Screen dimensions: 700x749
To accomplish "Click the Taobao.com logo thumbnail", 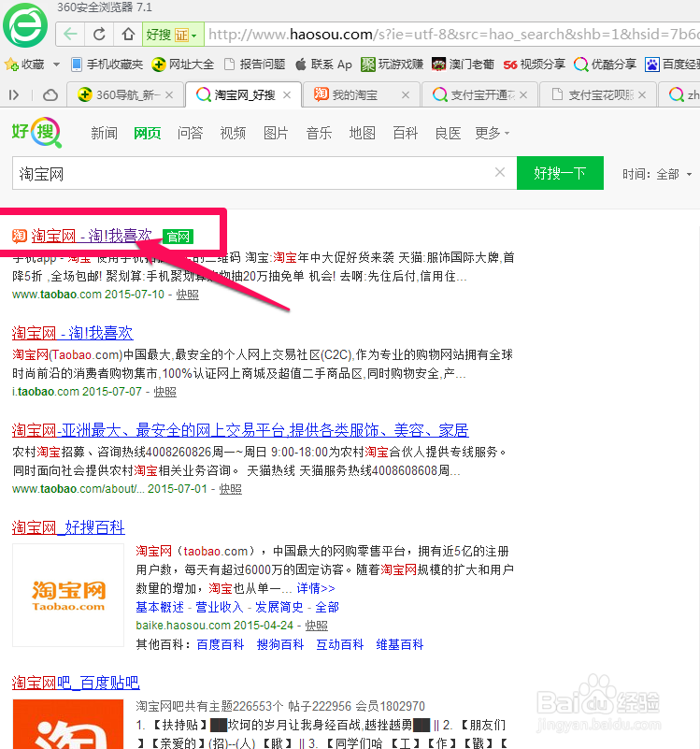I will [68, 596].
